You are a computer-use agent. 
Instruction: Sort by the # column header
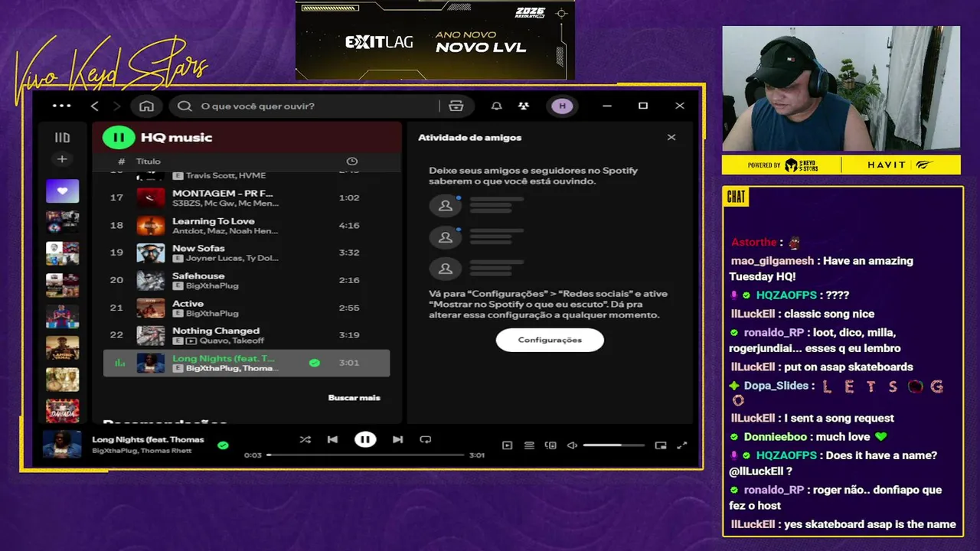[x=121, y=161]
